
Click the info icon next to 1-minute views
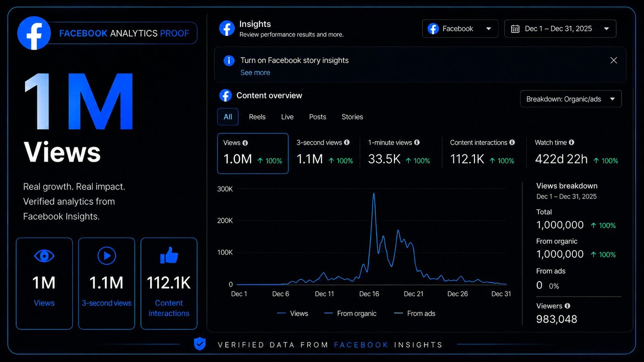417,142
